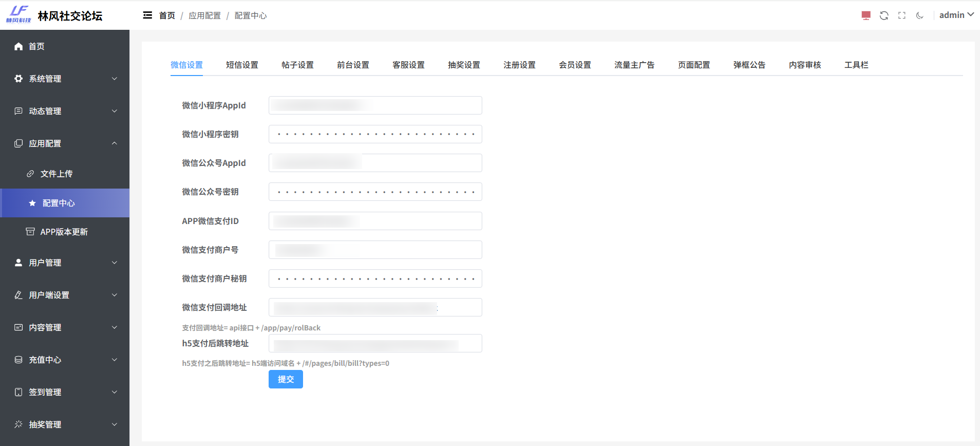Click the link icon for 文件上传
980x446 pixels.
click(30, 174)
